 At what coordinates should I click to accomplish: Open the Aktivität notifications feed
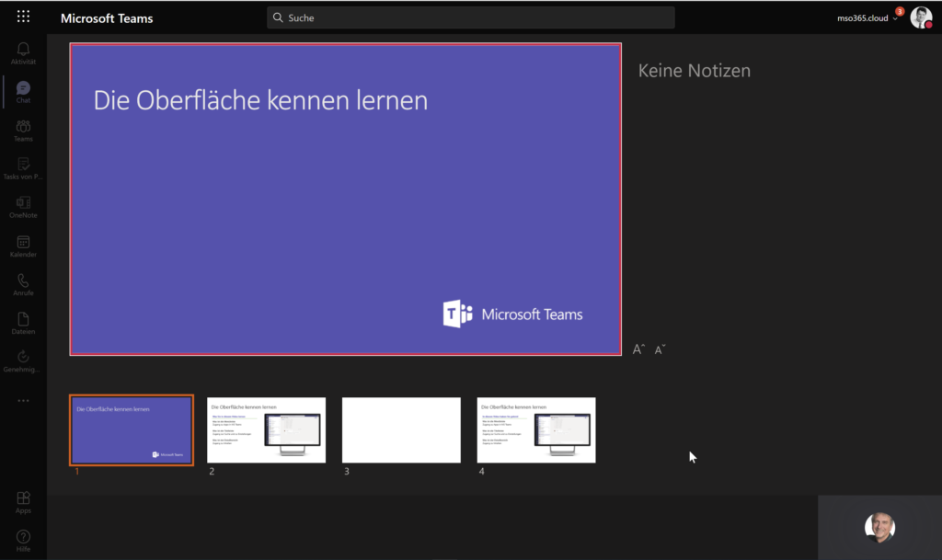pyautogui.click(x=23, y=53)
